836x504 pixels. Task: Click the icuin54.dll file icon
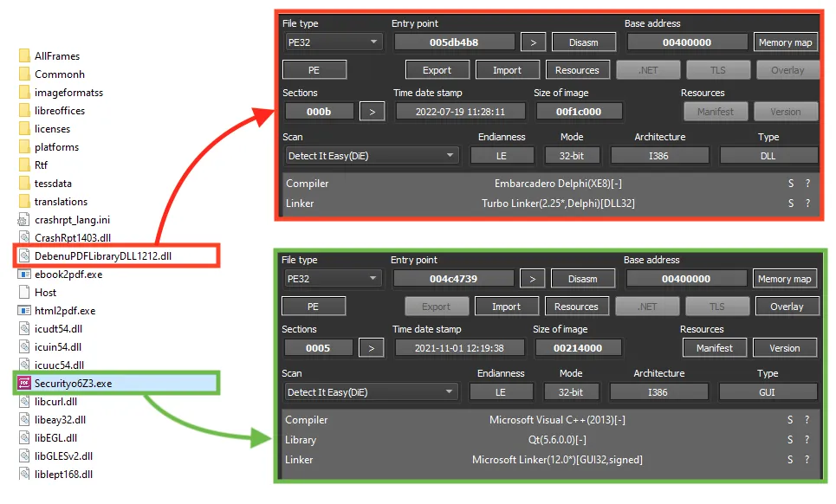tap(24, 346)
